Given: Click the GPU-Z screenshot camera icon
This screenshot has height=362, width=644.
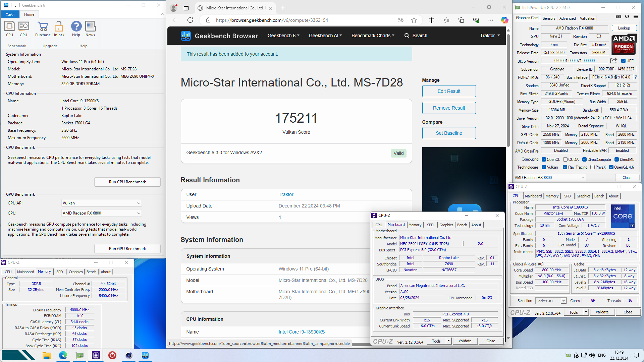Looking at the screenshot, I should pos(619,16).
